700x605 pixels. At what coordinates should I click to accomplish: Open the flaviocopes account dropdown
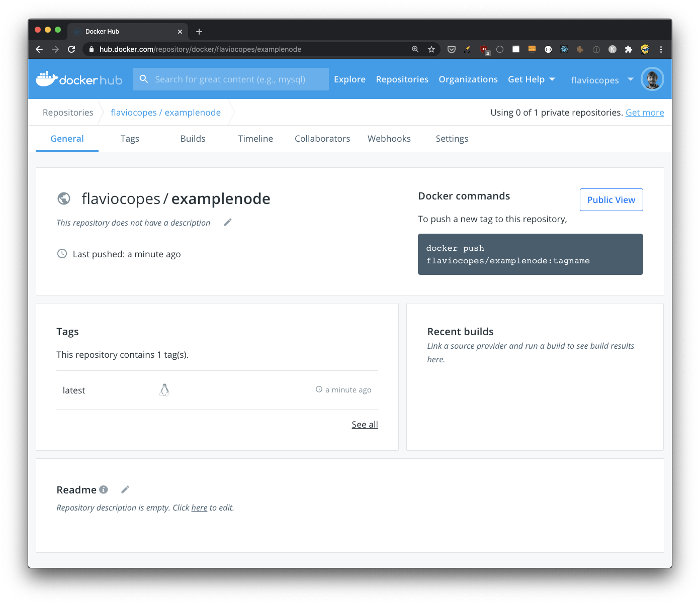click(602, 80)
